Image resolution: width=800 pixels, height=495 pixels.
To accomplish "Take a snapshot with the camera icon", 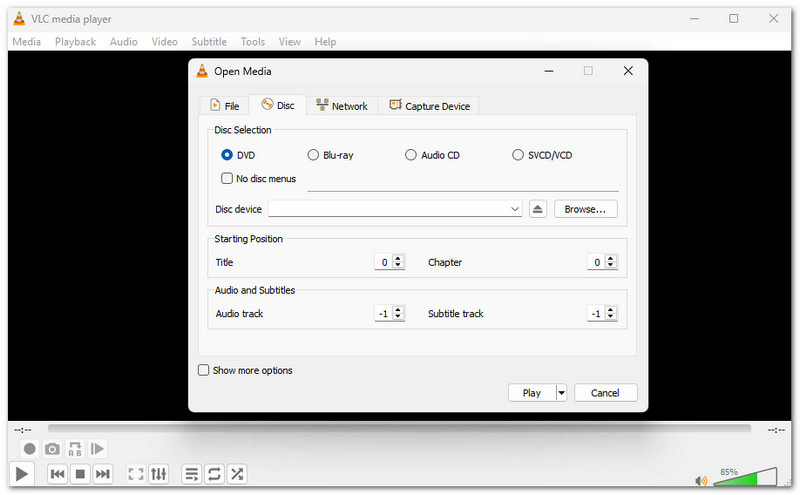I will point(52,449).
